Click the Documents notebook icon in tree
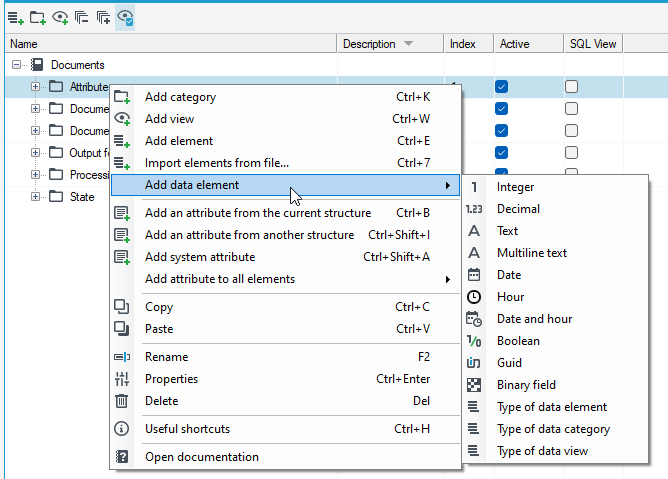This screenshot has height=479, width=668. point(37,65)
